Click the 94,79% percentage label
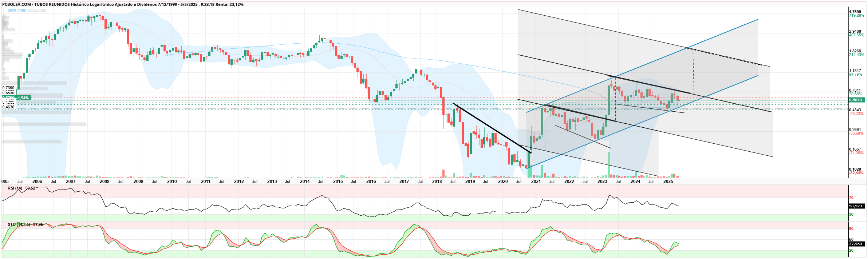Screen dimensions: 868x259 [856, 75]
